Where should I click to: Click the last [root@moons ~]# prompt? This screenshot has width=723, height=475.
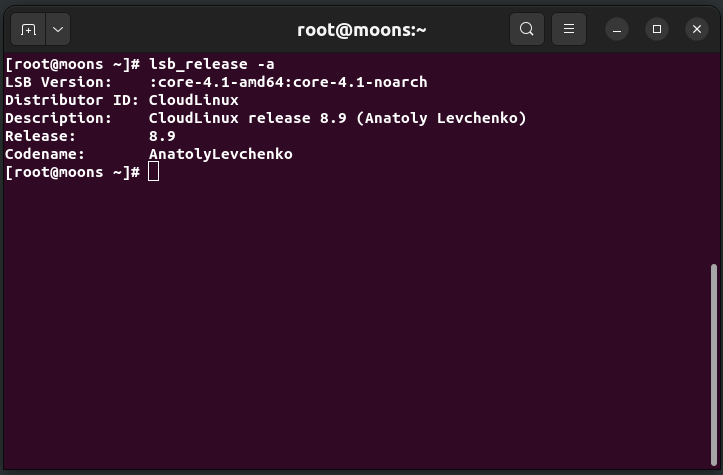[72, 172]
